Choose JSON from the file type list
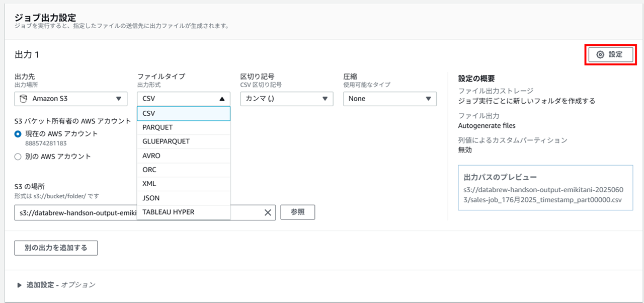The height and width of the screenshot is (303, 644). [x=184, y=198]
